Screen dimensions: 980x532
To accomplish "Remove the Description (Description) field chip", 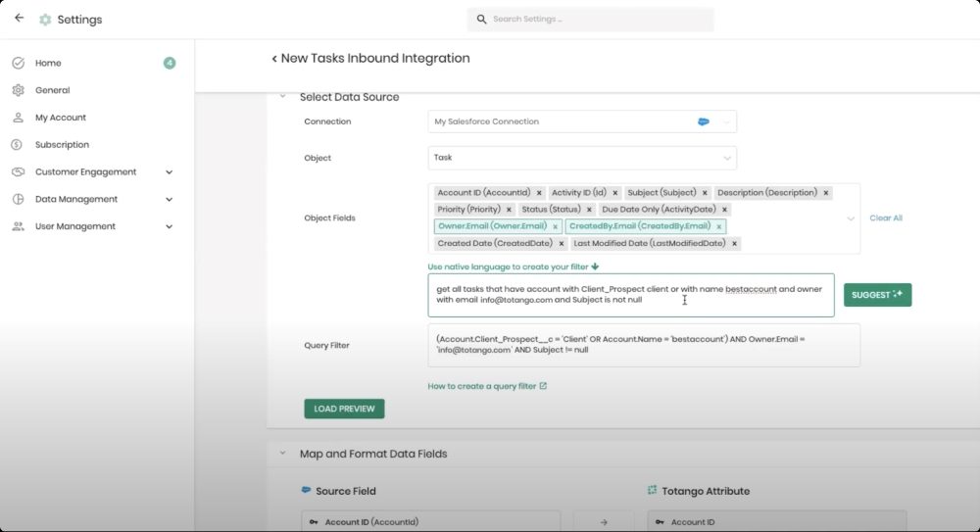I will (x=825, y=193).
